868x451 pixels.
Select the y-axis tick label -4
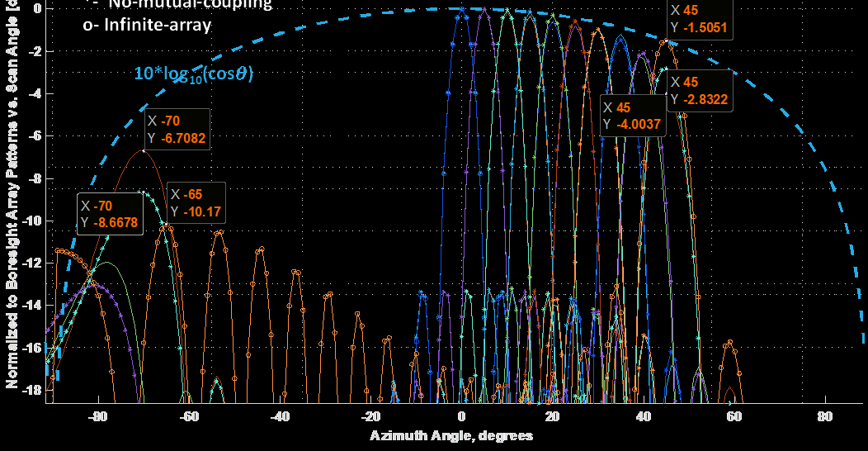click(35, 93)
